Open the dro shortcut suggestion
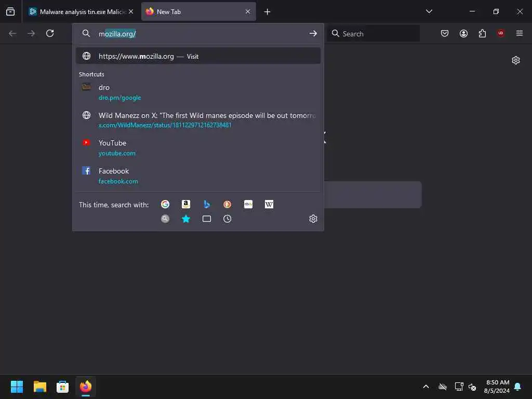 coord(198,92)
